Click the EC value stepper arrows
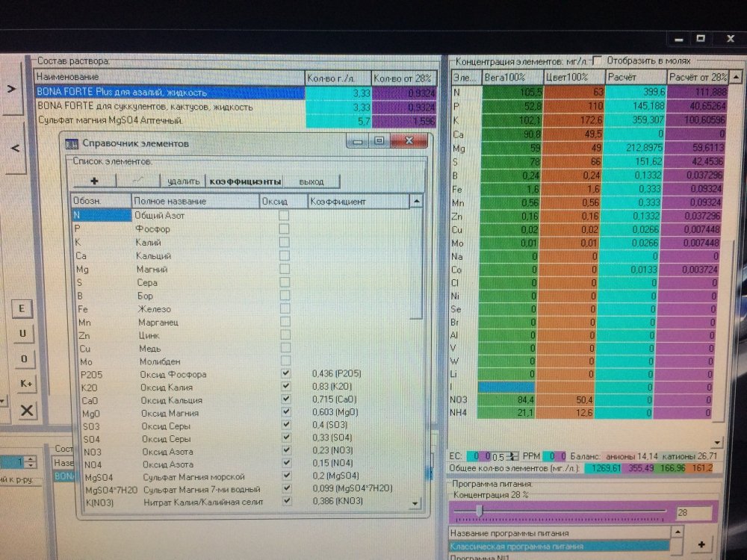 pyautogui.click(x=512, y=456)
